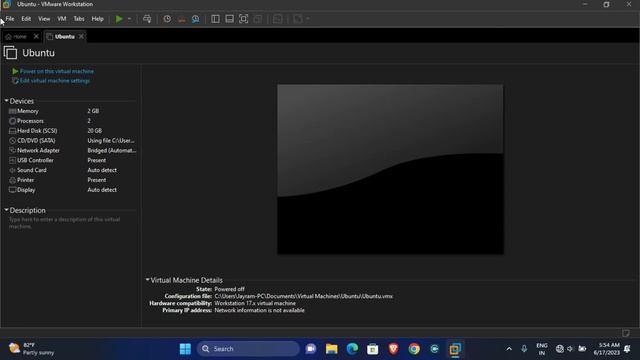Click the 2 GB memory value
This screenshot has width=640, height=360.
(x=93, y=111)
